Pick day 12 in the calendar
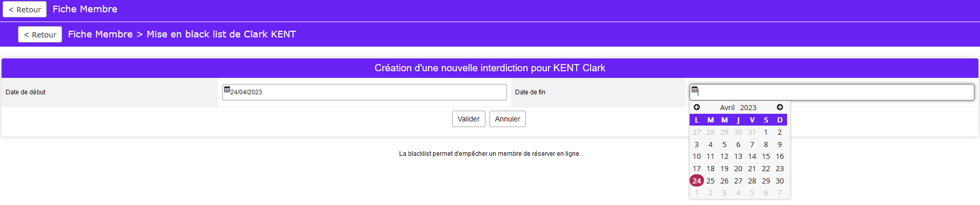 coord(724,156)
